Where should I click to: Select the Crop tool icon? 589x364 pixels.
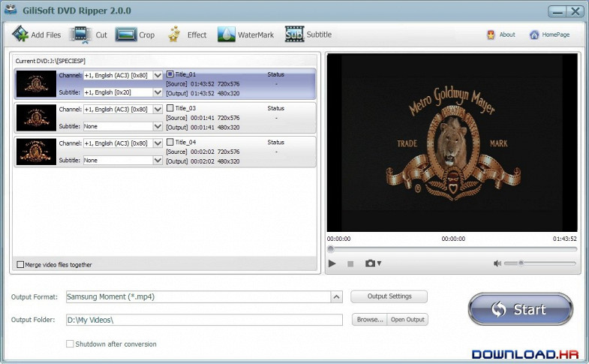[126, 35]
